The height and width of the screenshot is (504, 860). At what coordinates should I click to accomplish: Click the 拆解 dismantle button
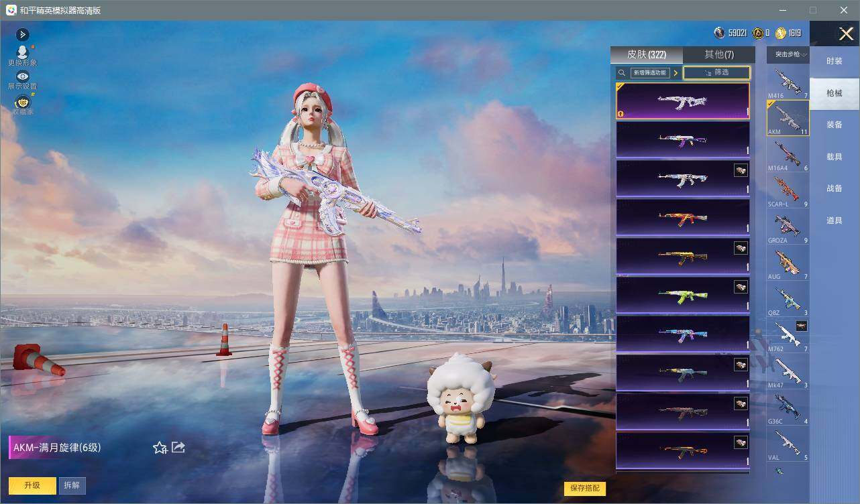coord(72,485)
